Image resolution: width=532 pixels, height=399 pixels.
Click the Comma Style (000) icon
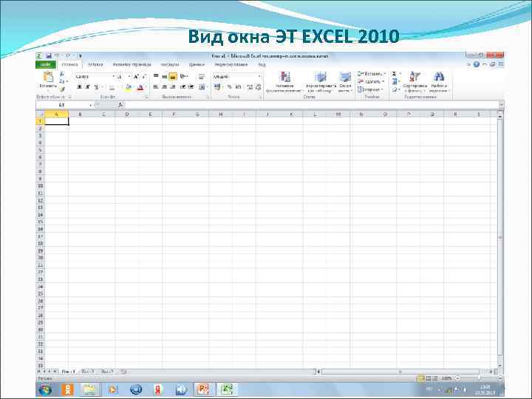point(238,87)
